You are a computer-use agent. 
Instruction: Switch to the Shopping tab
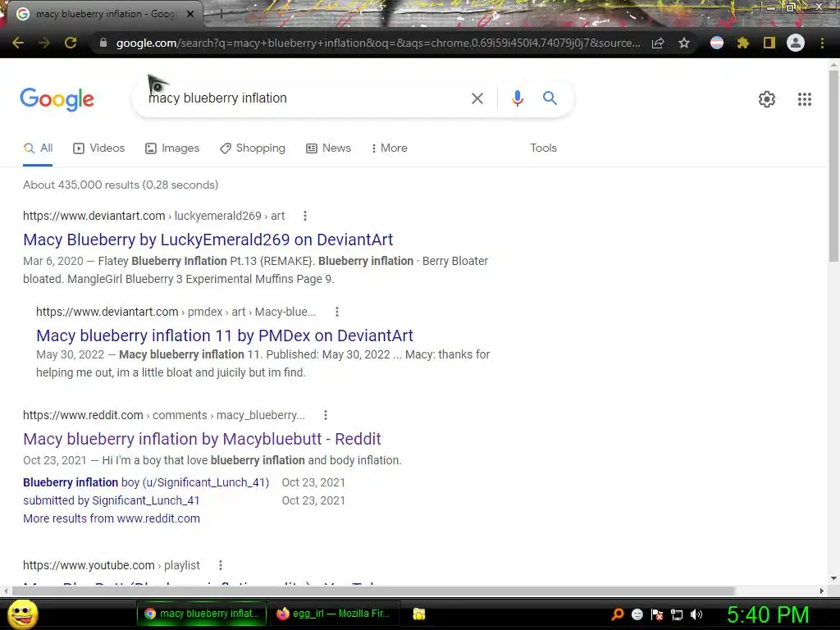pos(253,148)
